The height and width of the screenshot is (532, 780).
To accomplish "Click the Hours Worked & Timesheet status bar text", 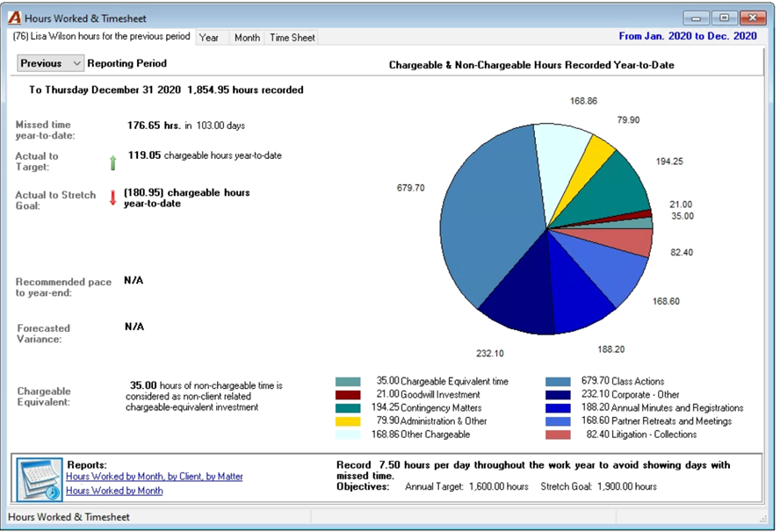I will click(69, 517).
